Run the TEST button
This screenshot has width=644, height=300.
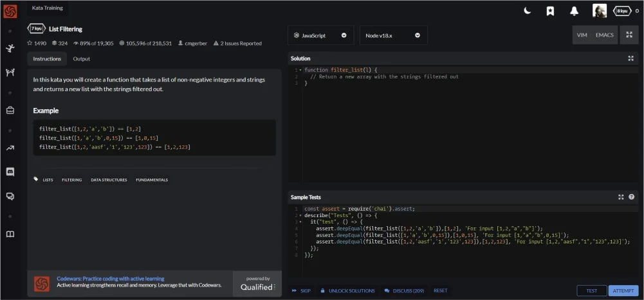tap(591, 290)
